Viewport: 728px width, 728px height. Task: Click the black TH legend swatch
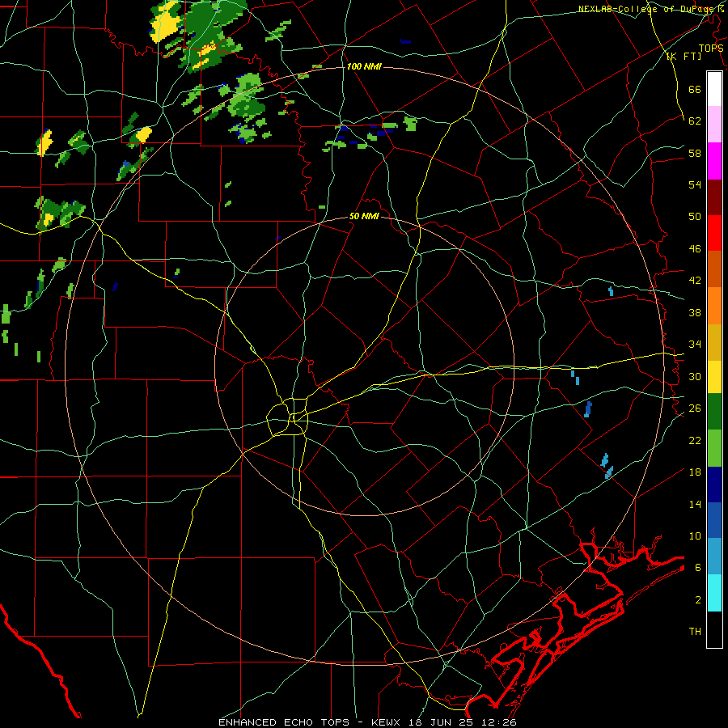[x=714, y=629]
